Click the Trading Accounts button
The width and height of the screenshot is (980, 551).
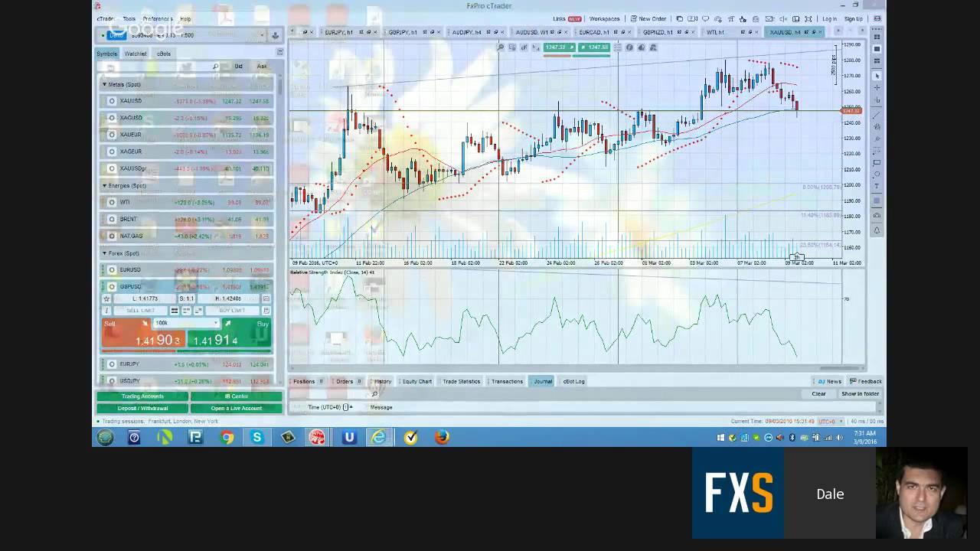(142, 396)
